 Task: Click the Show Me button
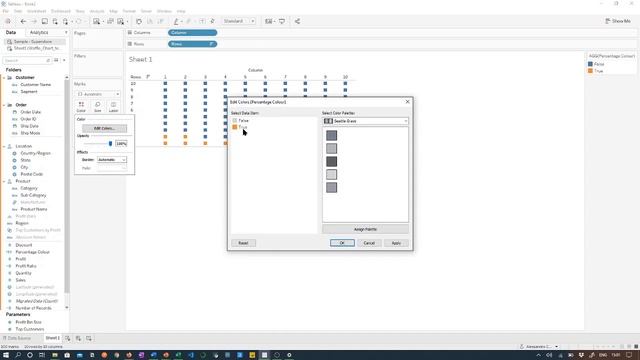point(618,21)
